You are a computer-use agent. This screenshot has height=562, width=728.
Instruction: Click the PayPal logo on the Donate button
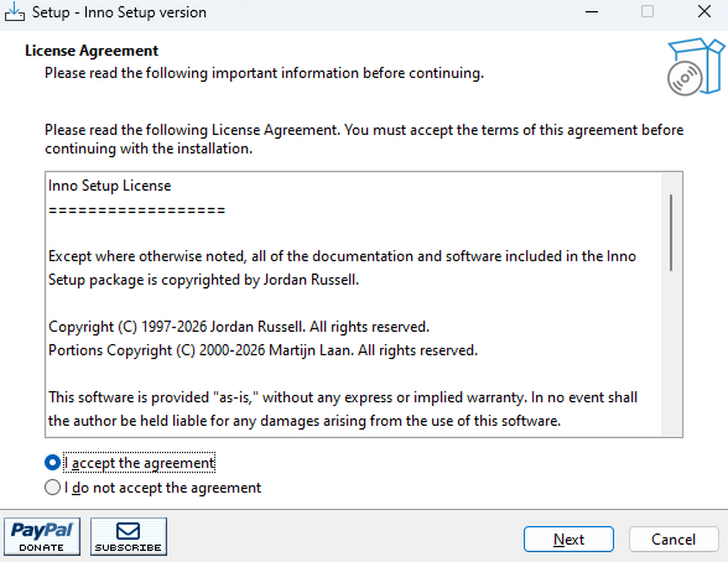pos(41,531)
